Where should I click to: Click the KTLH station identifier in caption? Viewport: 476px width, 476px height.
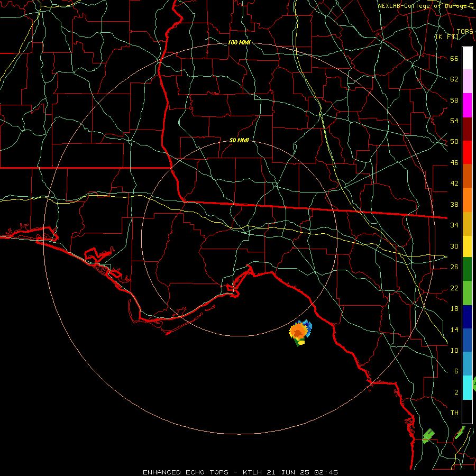pos(252,472)
